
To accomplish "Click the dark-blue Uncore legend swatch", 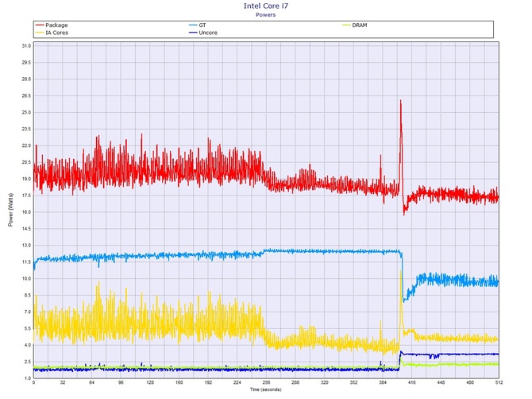I will [x=193, y=33].
